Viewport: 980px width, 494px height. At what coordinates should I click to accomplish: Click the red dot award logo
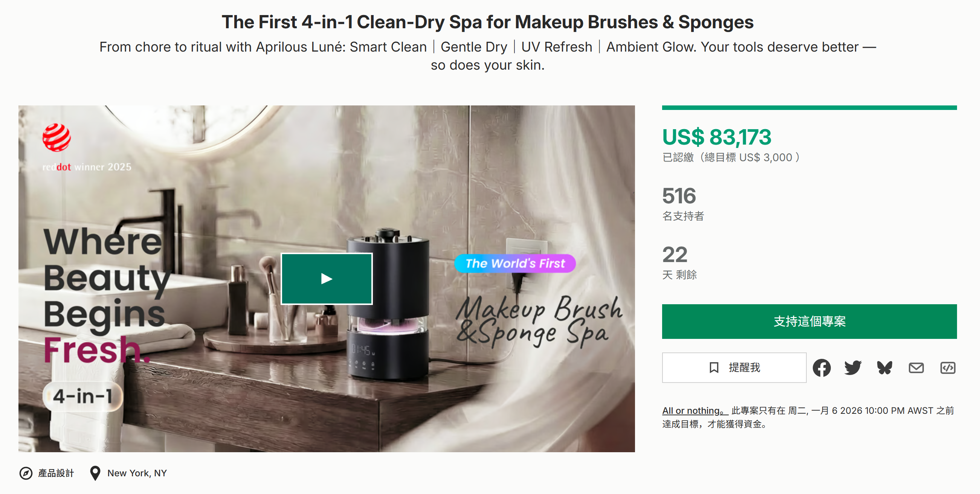pyautogui.click(x=57, y=138)
